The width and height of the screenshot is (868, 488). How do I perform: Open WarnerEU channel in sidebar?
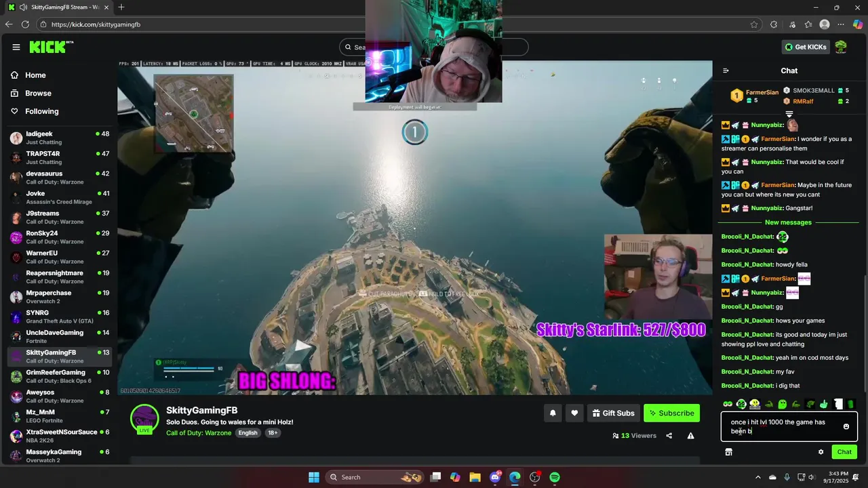tap(61, 258)
